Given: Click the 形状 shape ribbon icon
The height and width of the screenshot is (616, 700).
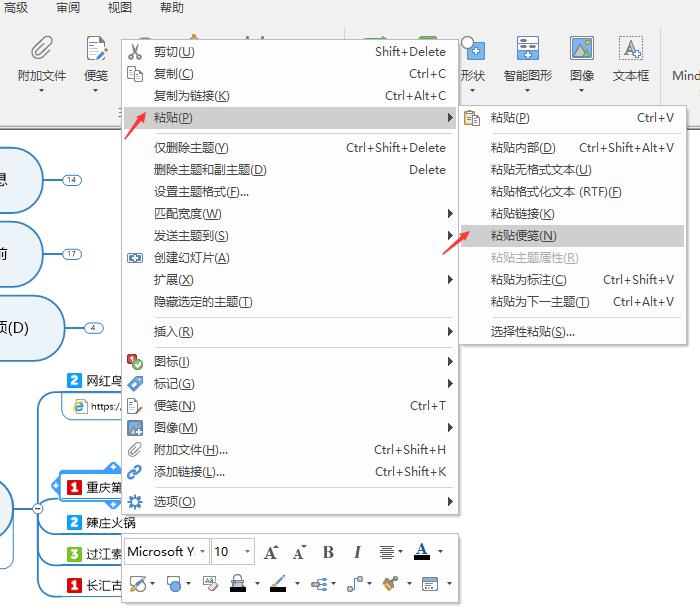Looking at the screenshot, I should click(473, 48).
